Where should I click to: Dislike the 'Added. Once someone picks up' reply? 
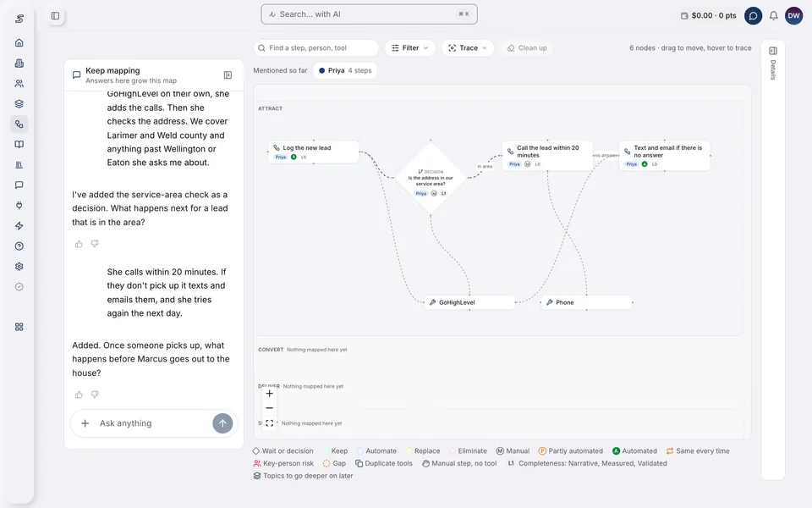point(95,395)
